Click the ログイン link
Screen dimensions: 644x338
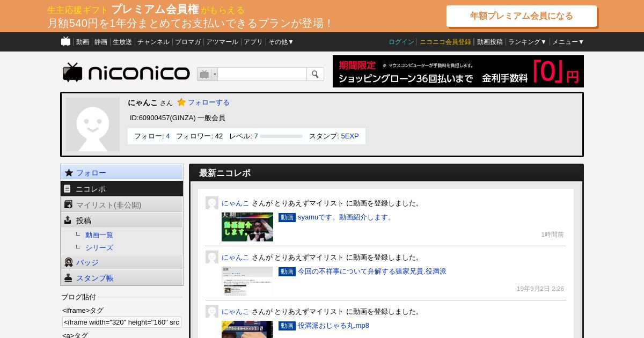coord(401,42)
